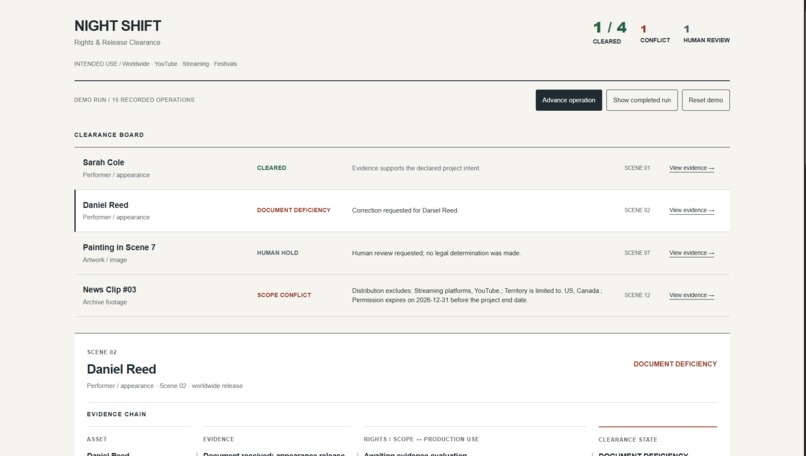This screenshot has height=456, width=806.
Task: Click the Daniel Reed detail panel heading
Action: [x=121, y=370]
